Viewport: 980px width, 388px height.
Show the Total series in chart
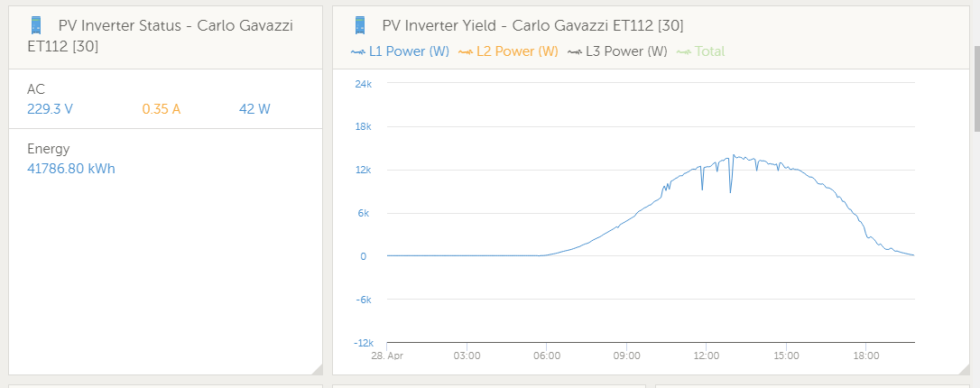[709, 51]
